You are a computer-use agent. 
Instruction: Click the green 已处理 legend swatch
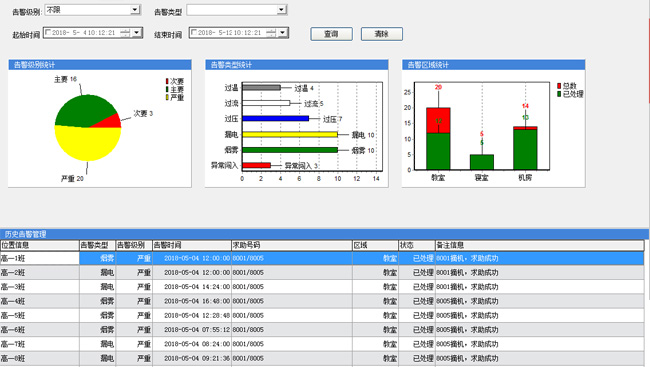click(x=559, y=94)
